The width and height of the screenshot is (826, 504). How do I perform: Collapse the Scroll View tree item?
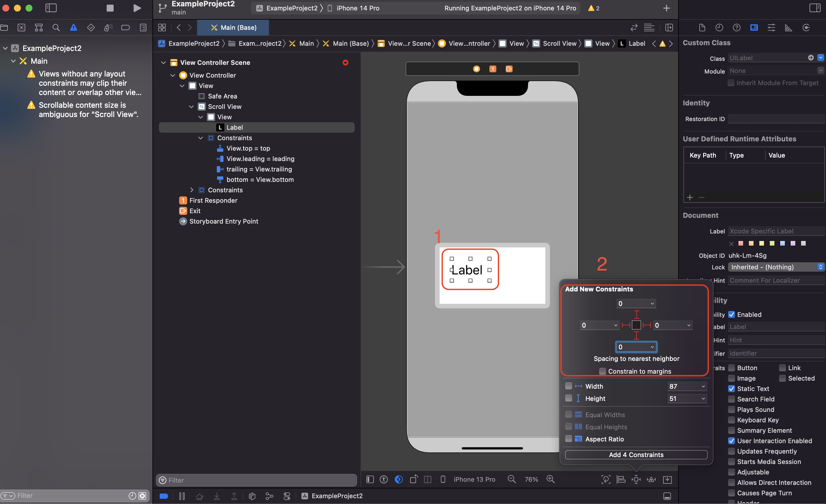[x=191, y=107]
